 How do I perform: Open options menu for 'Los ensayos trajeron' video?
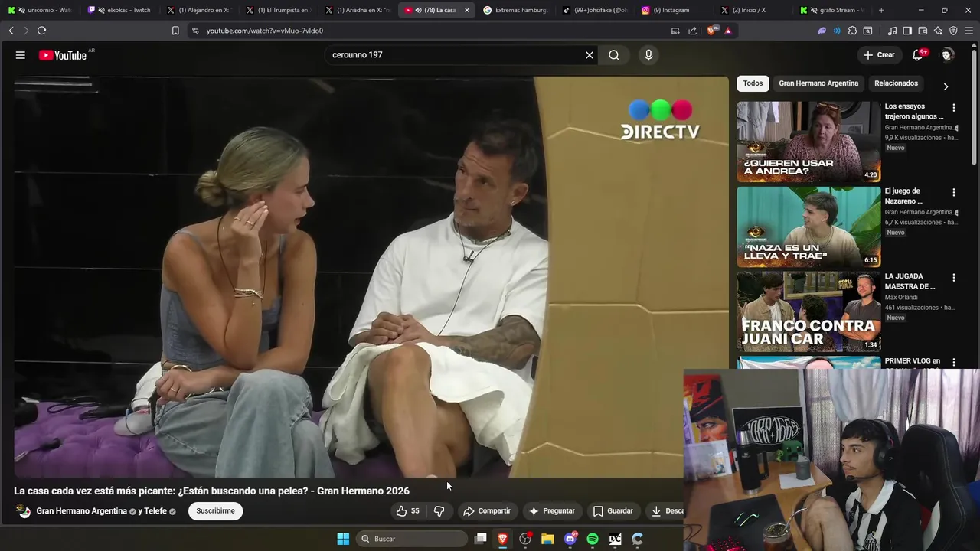953,108
